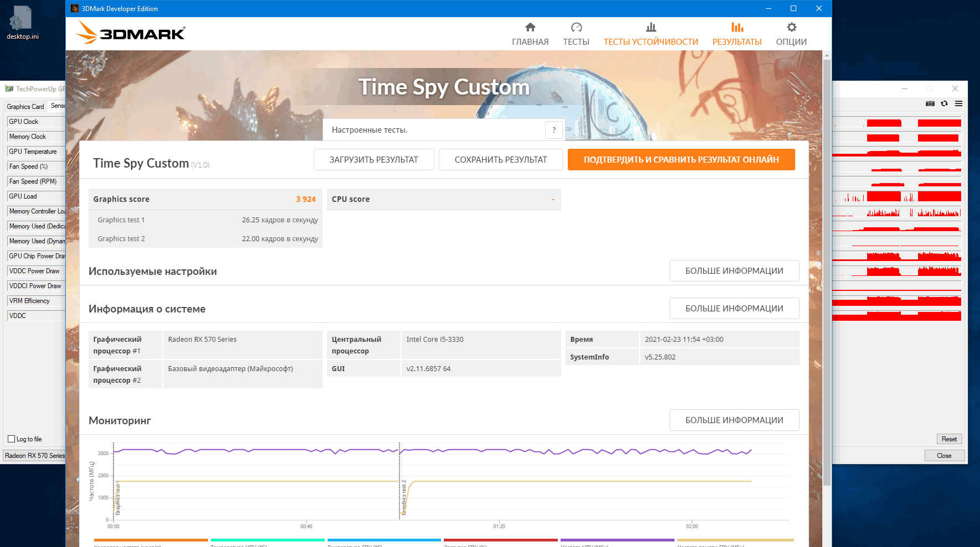Click the orange chart icon above РЕЗУЛЬТАТЫ
Image resolution: width=980 pixels, height=547 pixels.
click(737, 27)
